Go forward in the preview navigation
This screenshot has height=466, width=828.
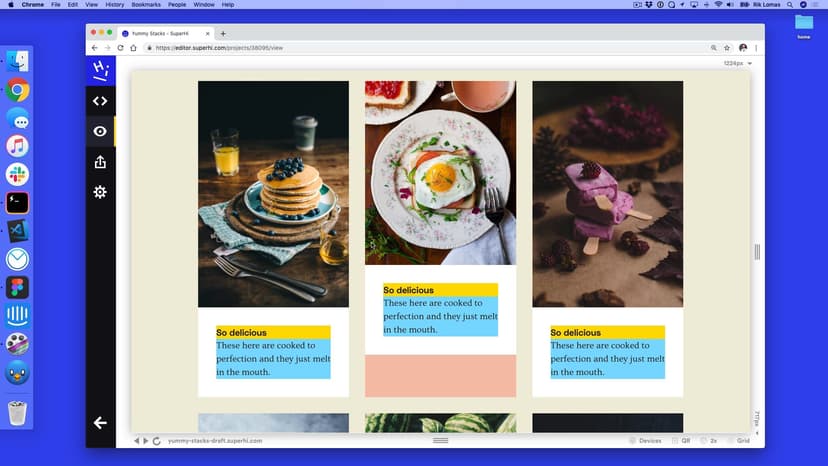pos(146,441)
